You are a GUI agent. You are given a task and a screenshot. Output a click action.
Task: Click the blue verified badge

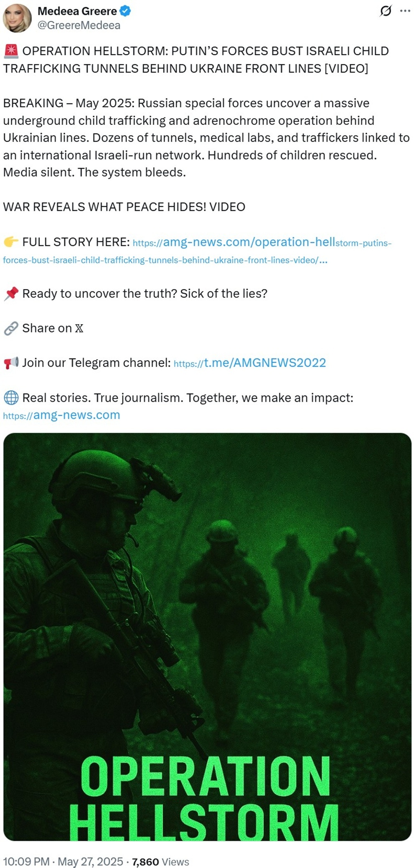(125, 11)
